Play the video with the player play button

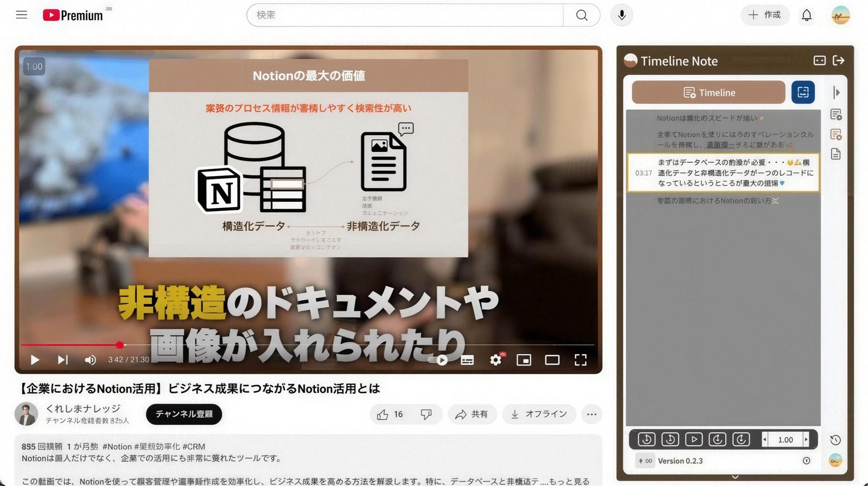[35, 360]
